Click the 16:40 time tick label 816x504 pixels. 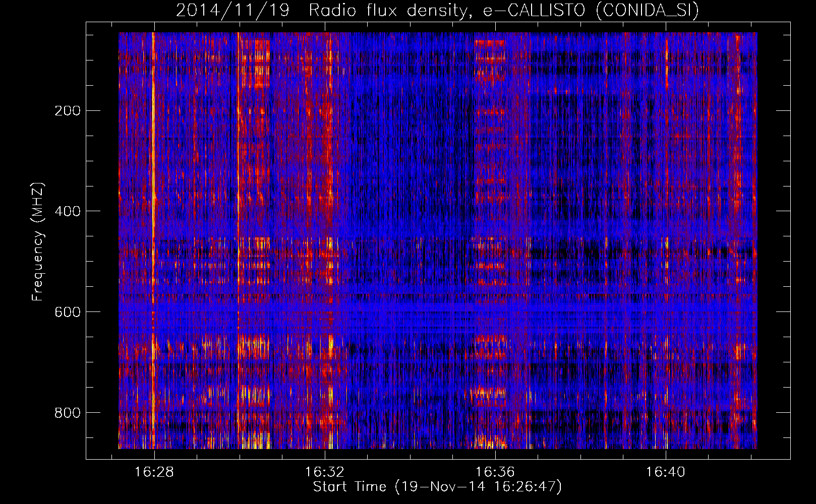click(666, 472)
